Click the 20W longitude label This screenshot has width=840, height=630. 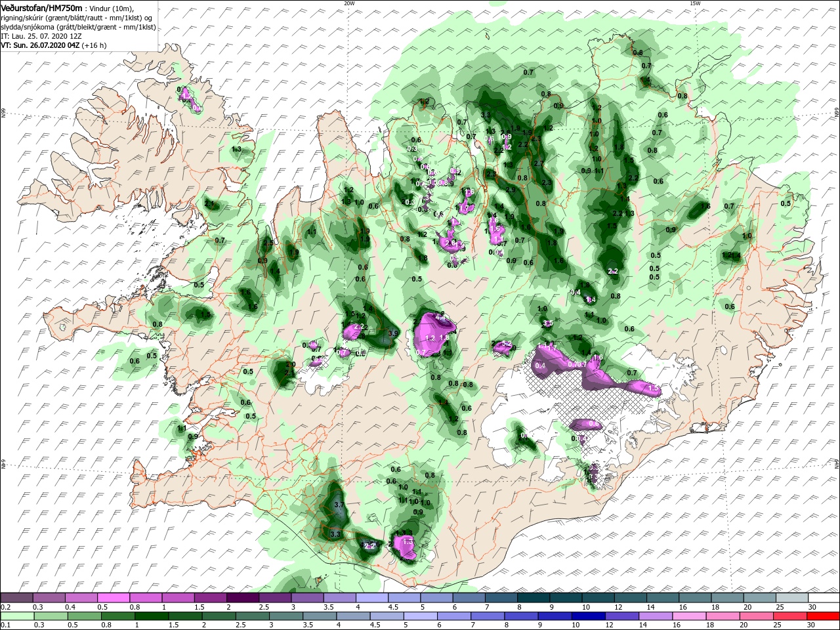click(349, 3)
